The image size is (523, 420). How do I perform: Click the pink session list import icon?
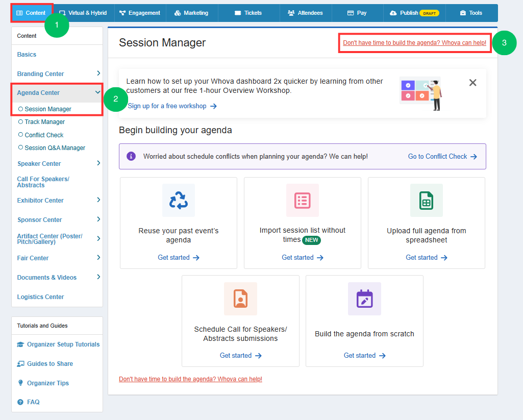(x=303, y=200)
